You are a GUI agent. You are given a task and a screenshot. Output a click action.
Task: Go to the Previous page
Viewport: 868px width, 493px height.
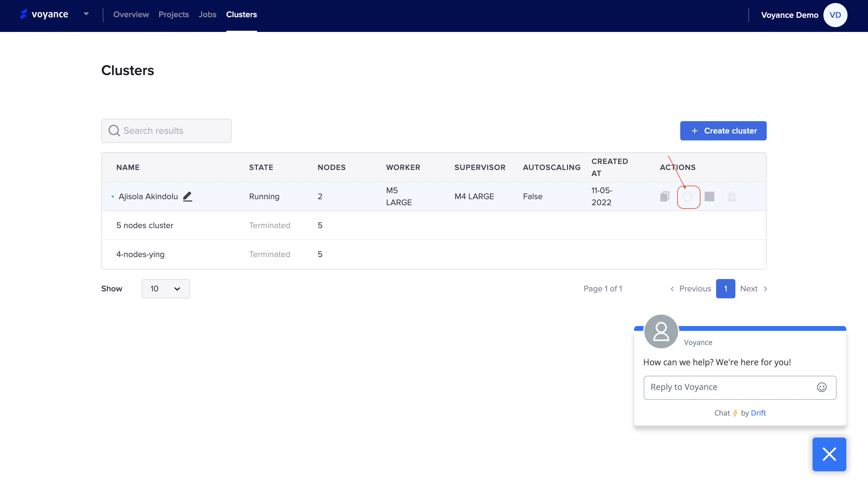(690, 288)
